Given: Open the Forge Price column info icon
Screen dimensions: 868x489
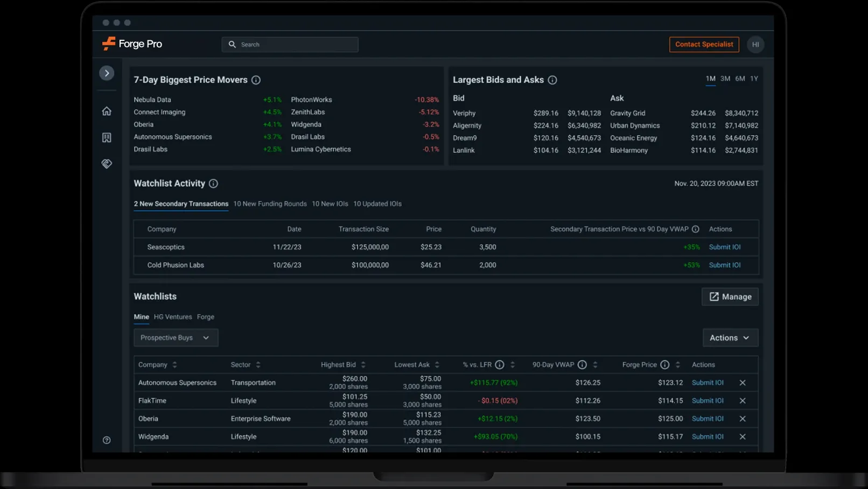Looking at the screenshot, I should (665, 364).
